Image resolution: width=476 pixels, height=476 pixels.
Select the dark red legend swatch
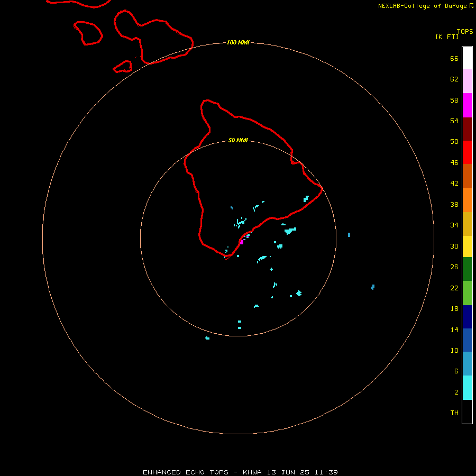pos(467,129)
